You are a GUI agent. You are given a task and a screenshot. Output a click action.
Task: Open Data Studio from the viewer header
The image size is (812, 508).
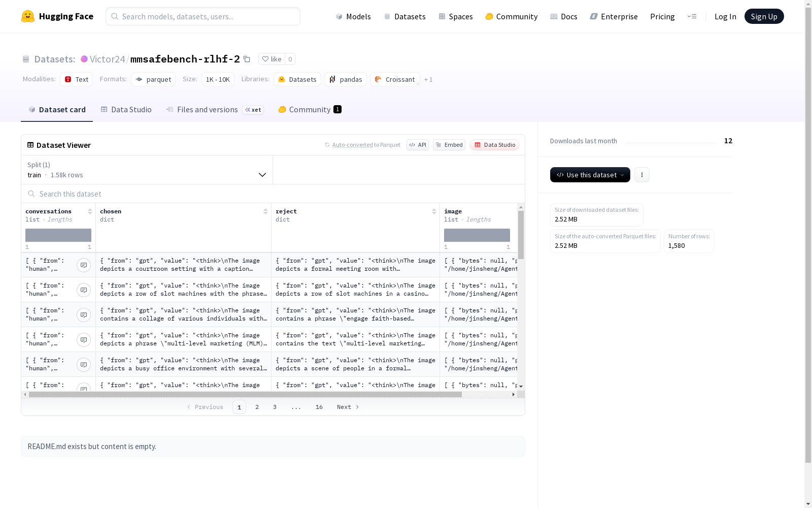coord(495,145)
